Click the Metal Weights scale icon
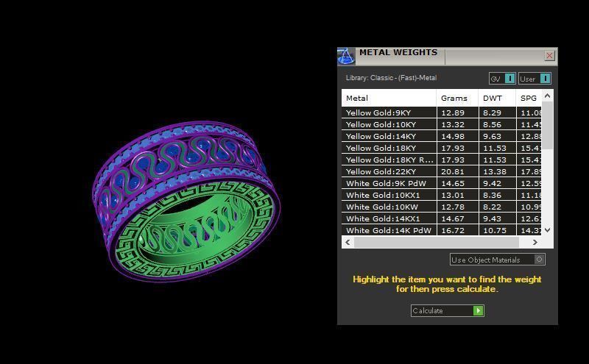 tap(345, 57)
